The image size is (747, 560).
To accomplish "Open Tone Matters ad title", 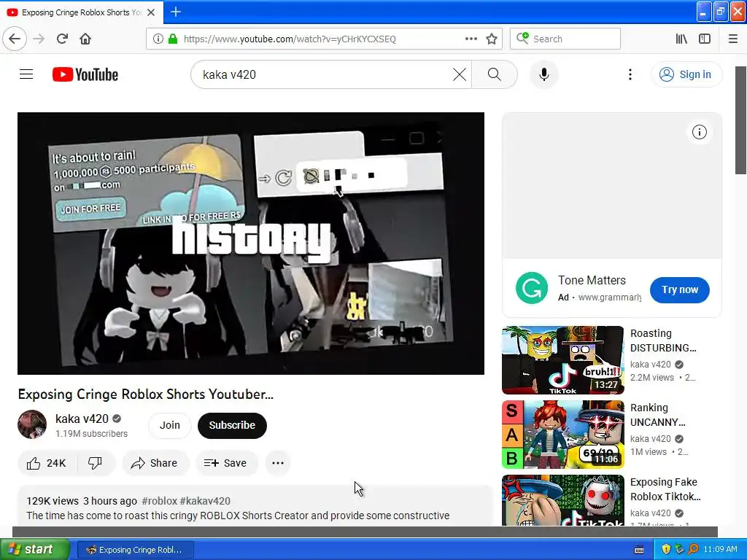I will [x=592, y=281].
